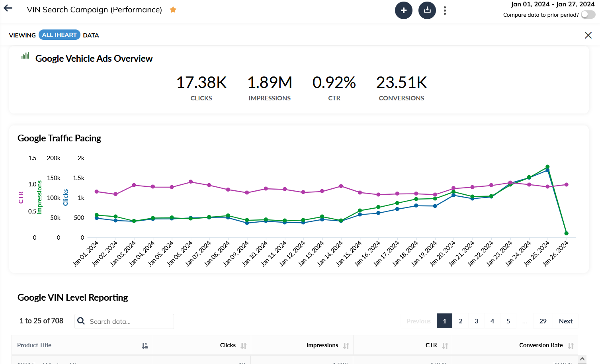Click the Jan 25 green impressions peak point
The height and width of the screenshot is (364, 600).
point(547,167)
